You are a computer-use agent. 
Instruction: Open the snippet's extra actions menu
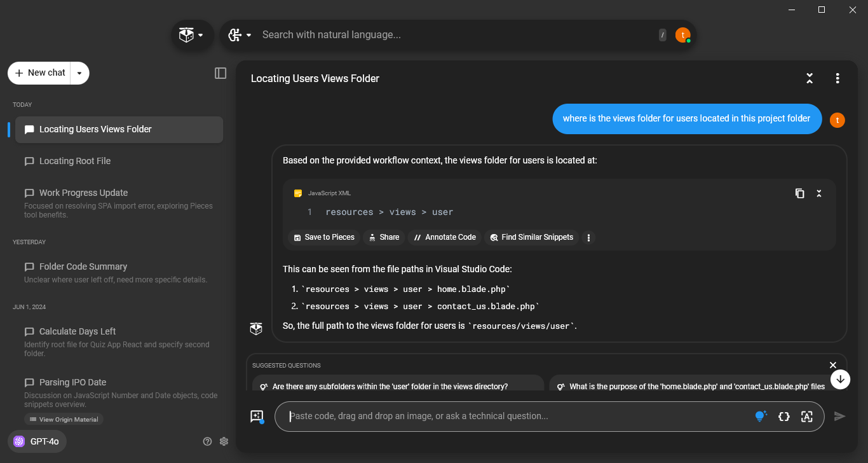coord(588,237)
